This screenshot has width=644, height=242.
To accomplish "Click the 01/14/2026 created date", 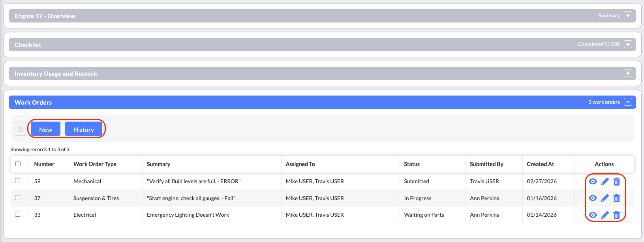I will point(542,215).
